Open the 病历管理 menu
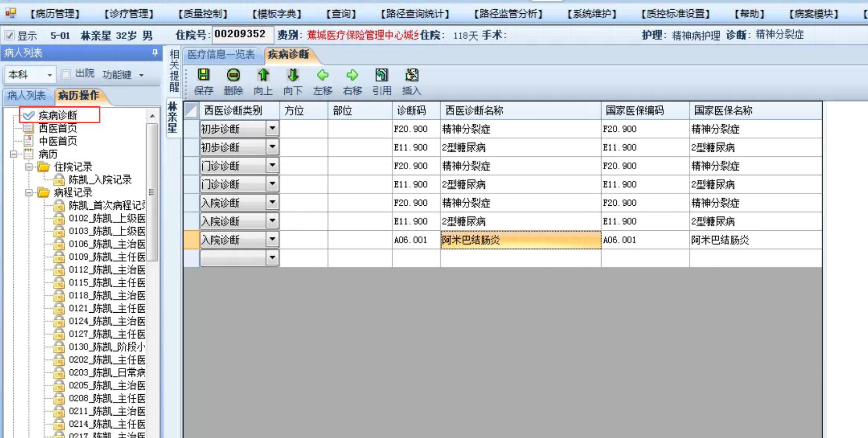Image resolution: width=868 pixels, height=438 pixels. point(55,14)
